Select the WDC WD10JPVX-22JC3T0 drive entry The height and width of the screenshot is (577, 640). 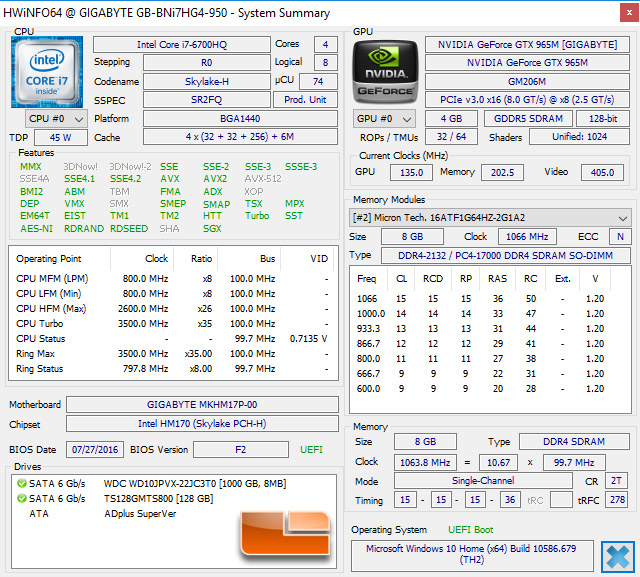click(195, 484)
